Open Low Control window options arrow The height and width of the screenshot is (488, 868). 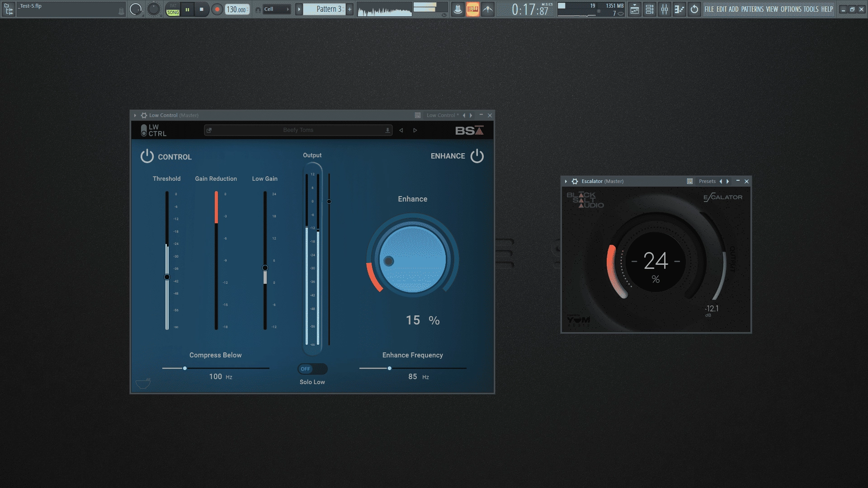tap(135, 116)
